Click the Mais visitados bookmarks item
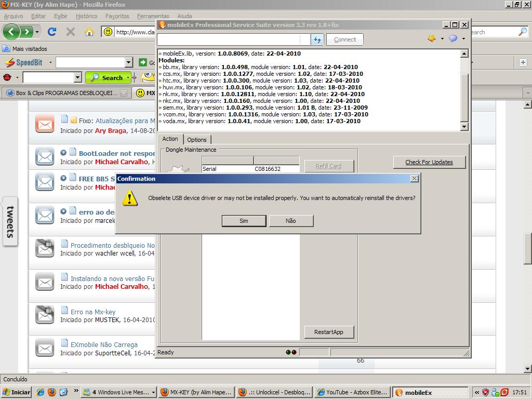The height and width of the screenshot is (399, 532). pos(24,48)
